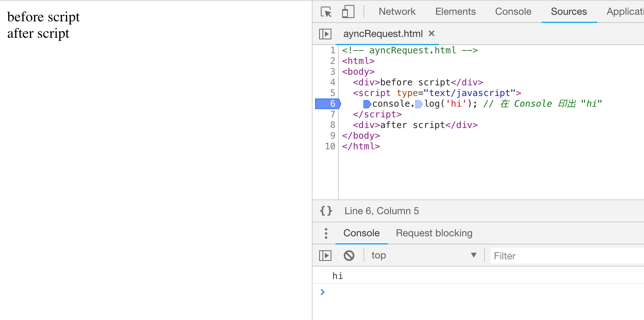The image size is (644, 320).
Task: Click the </script> closing tag line
Action: (x=377, y=114)
